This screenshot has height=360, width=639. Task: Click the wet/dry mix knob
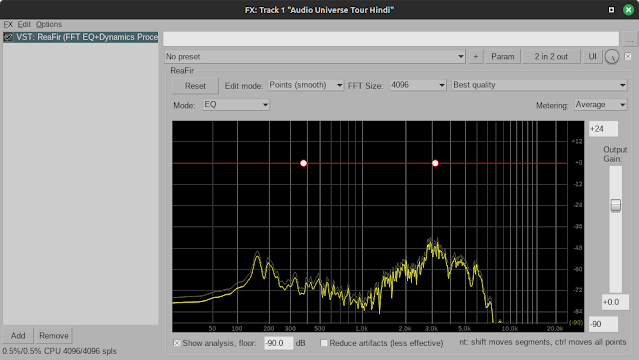pyautogui.click(x=612, y=57)
